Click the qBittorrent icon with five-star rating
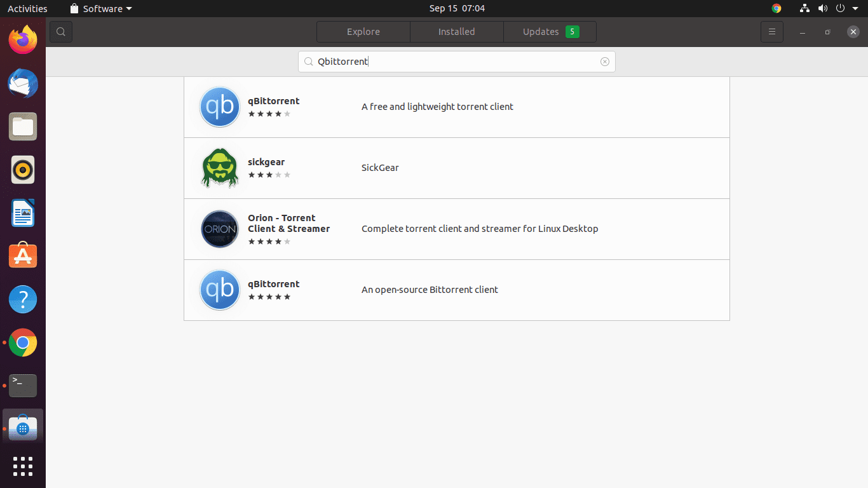Viewport: 868px width, 488px height. (220, 290)
